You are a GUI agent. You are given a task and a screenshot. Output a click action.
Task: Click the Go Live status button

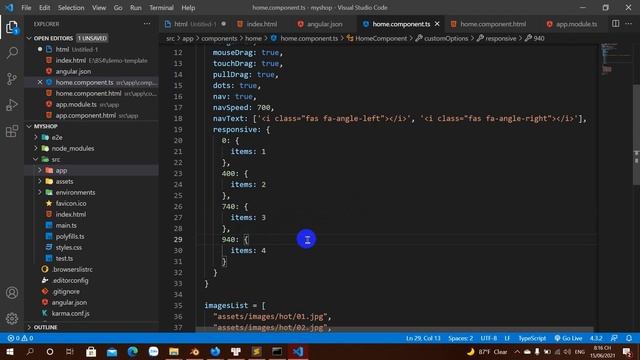click(568, 338)
